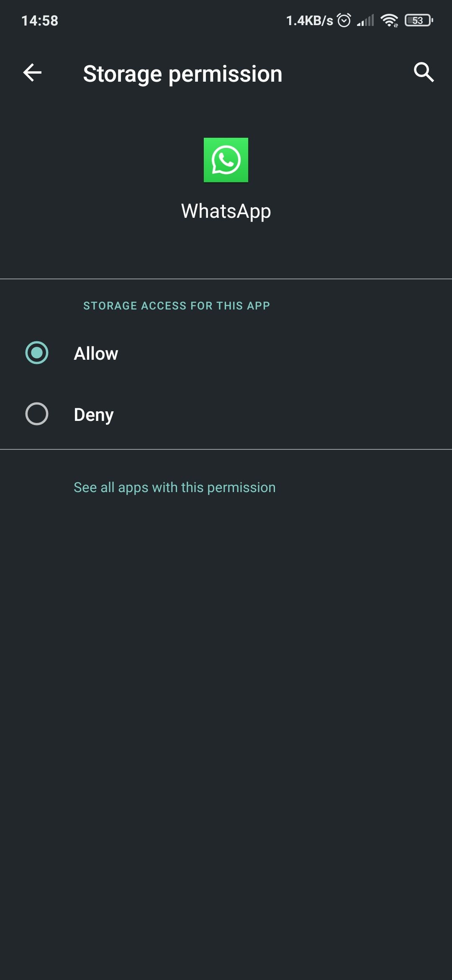Click the magnifying glass search icon
This screenshot has height=980, width=452.
point(424,72)
